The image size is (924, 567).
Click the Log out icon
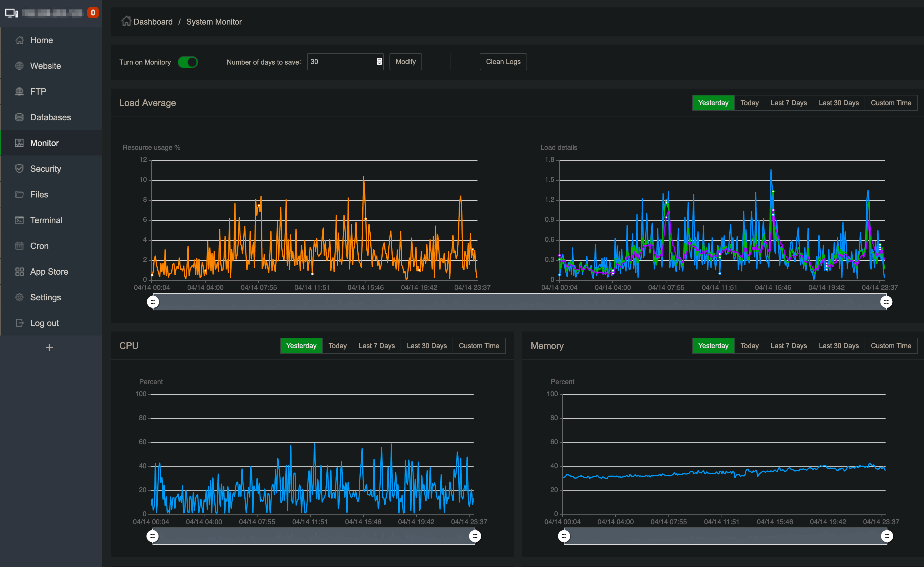[19, 323]
